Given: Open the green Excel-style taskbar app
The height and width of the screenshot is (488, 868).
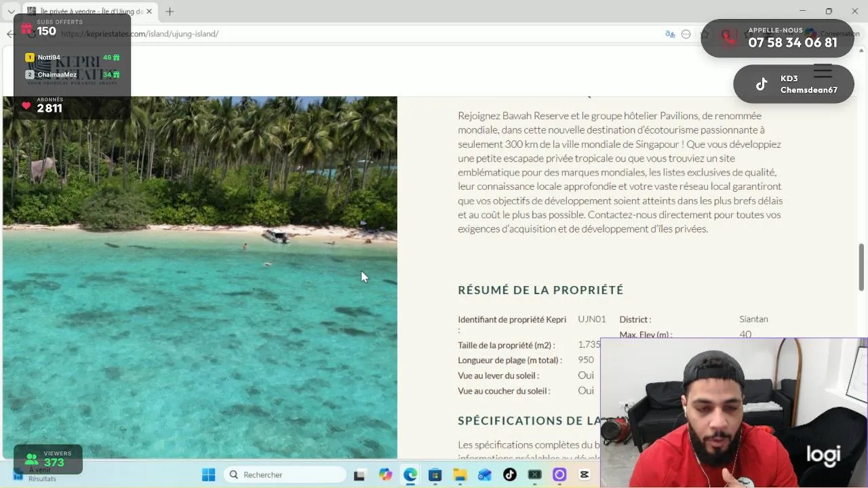Looking at the screenshot, I should pos(535,474).
